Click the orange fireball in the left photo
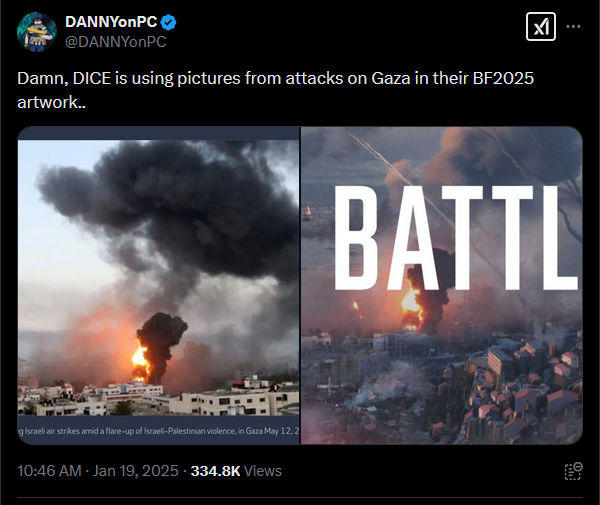 point(140,362)
